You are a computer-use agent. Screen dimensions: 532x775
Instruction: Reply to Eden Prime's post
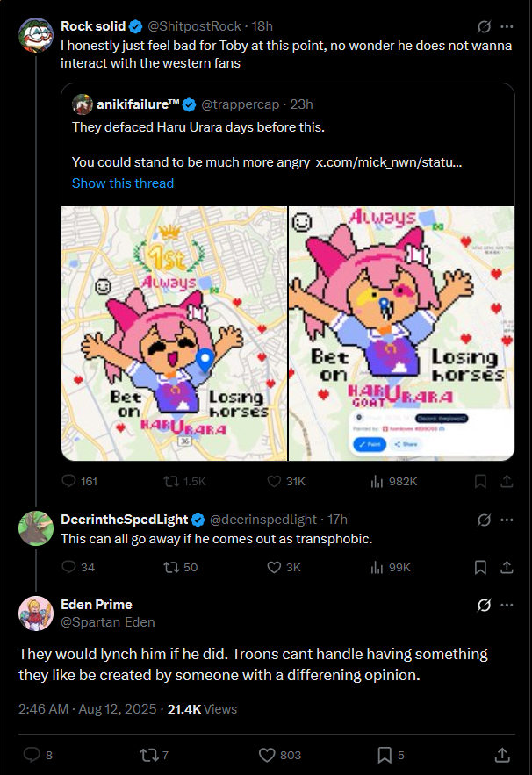pyautogui.click(x=31, y=755)
